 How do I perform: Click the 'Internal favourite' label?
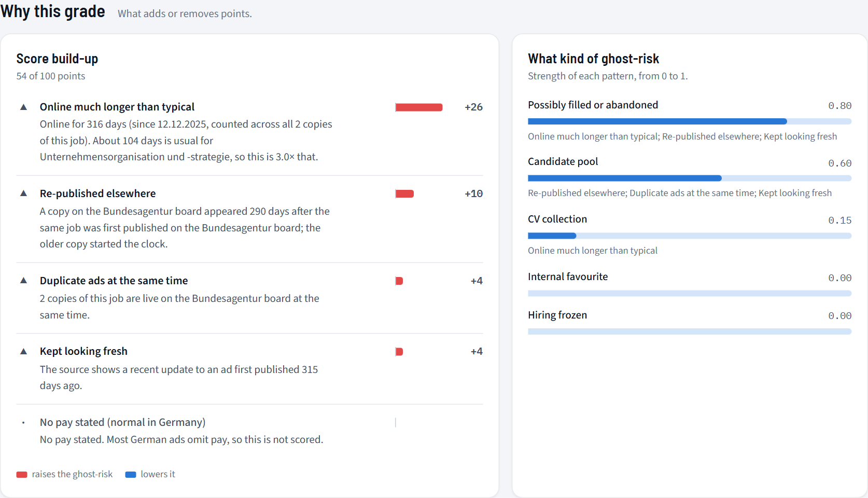(568, 277)
